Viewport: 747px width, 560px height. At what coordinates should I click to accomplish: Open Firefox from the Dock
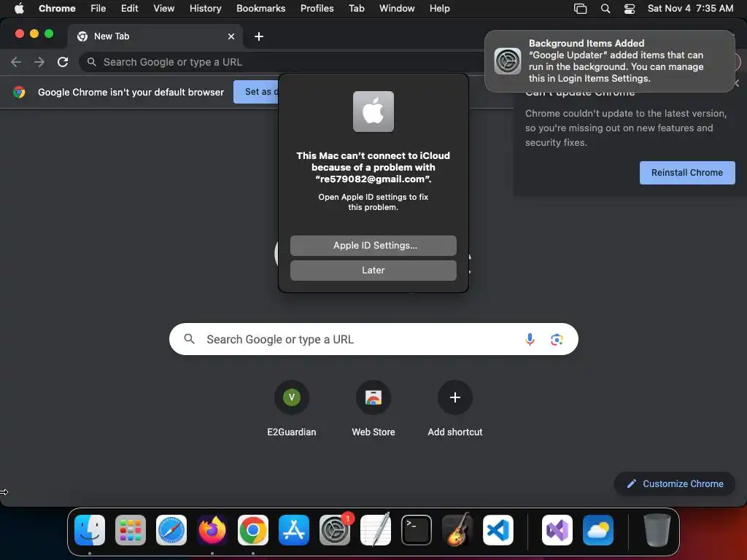tap(212, 529)
